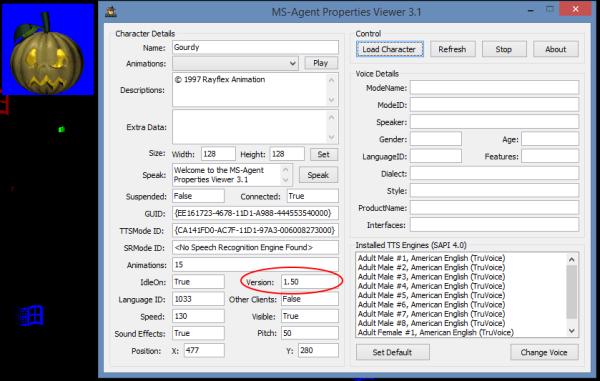This screenshot has width=600, height=381.
Task: Select Adult Male #4 TTS engine
Action: [x=431, y=286]
